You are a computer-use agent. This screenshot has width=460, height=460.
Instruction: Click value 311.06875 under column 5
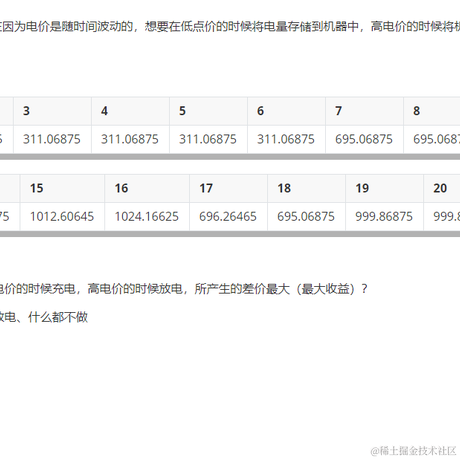(x=208, y=139)
